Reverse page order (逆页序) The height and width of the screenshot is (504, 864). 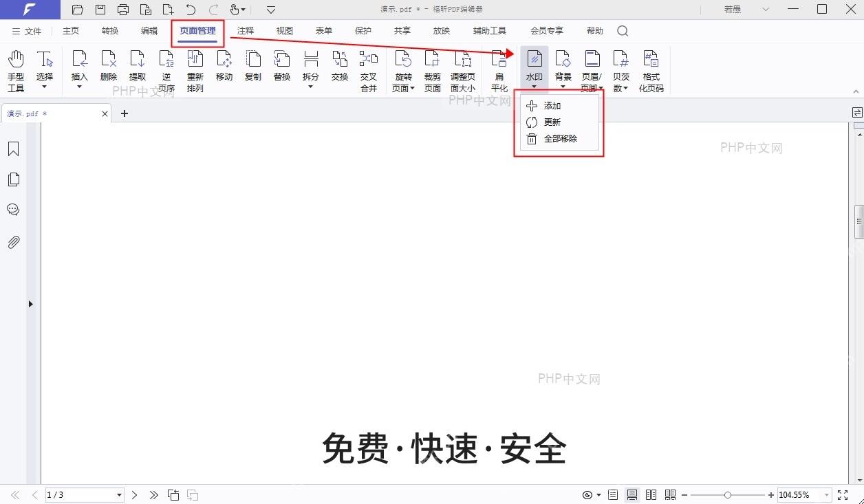click(166, 70)
